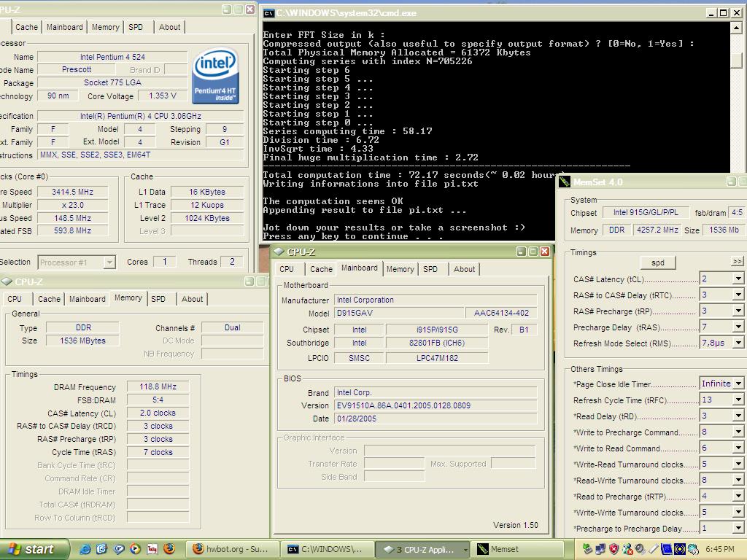The width and height of the screenshot is (747, 560).
Task: Click the cmd window scrollbar up arrow
Action: pyautogui.click(x=737, y=28)
